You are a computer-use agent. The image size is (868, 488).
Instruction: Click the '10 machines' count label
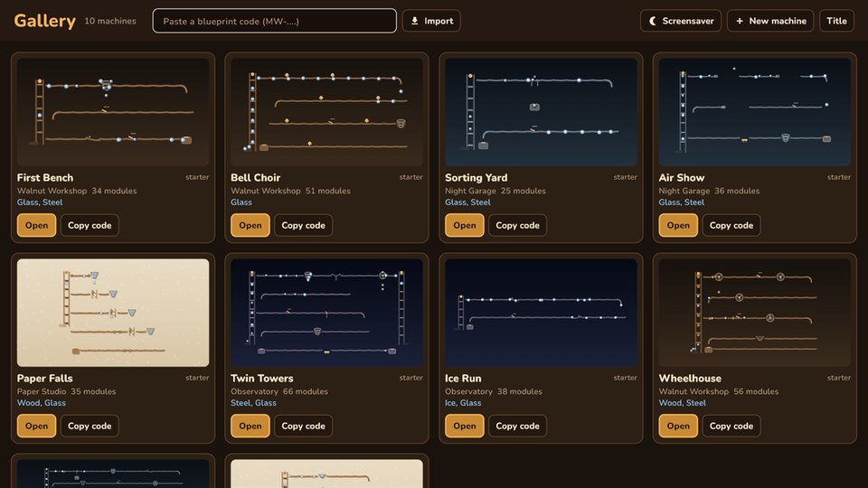(110, 21)
